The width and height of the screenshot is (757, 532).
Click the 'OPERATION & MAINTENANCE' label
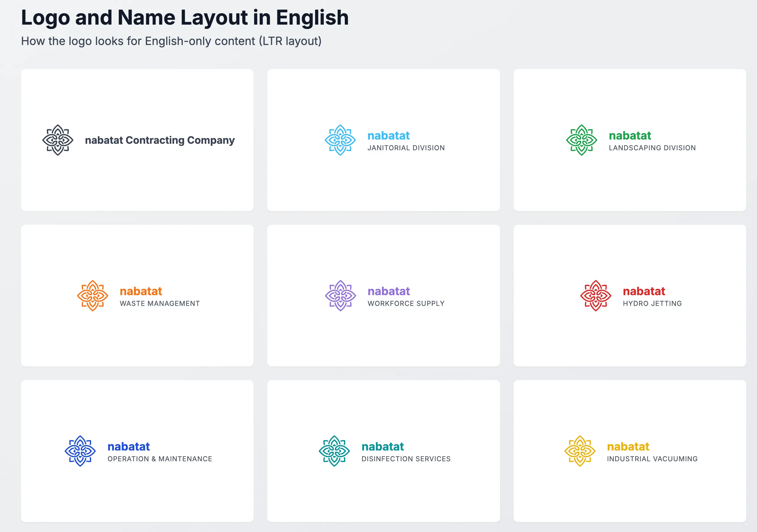pyautogui.click(x=160, y=459)
